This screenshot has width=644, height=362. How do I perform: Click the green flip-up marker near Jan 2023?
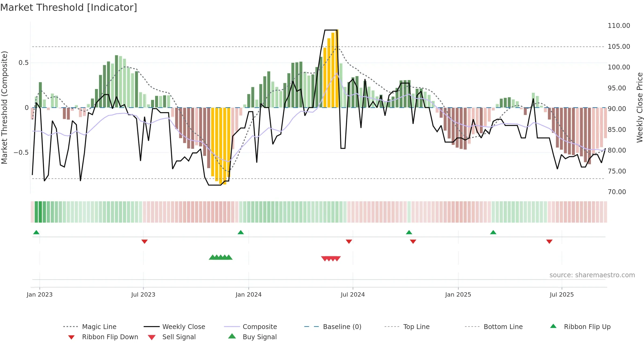click(x=36, y=232)
